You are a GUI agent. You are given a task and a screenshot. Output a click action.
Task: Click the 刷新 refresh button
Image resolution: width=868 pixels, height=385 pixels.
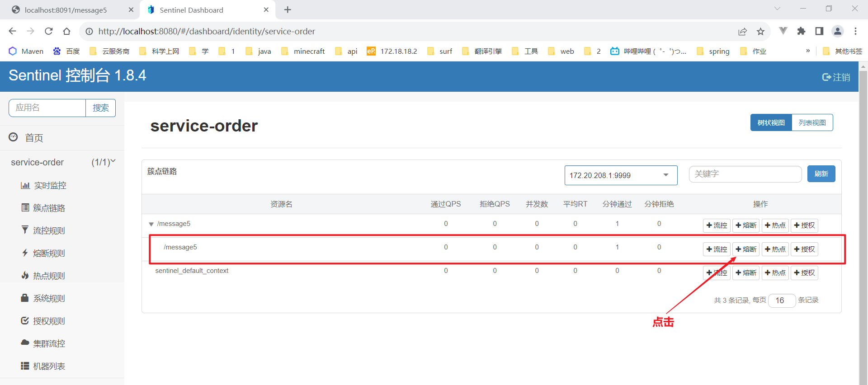point(821,174)
